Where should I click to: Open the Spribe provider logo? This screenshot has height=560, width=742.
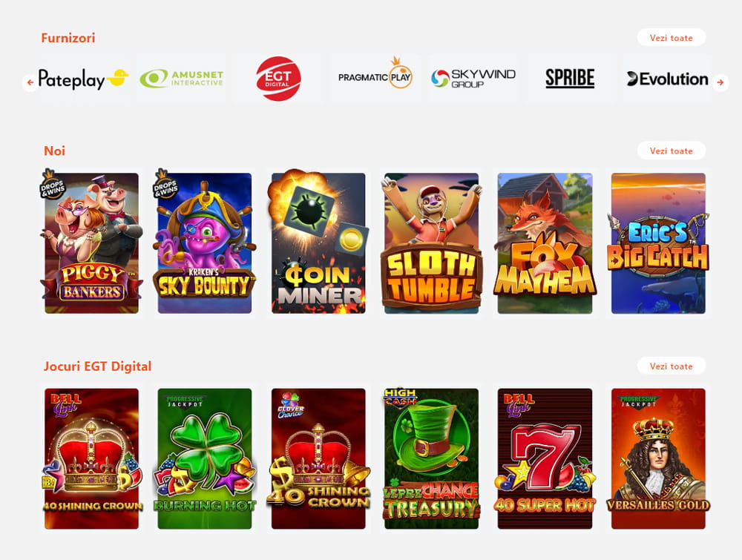[x=570, y=79]
